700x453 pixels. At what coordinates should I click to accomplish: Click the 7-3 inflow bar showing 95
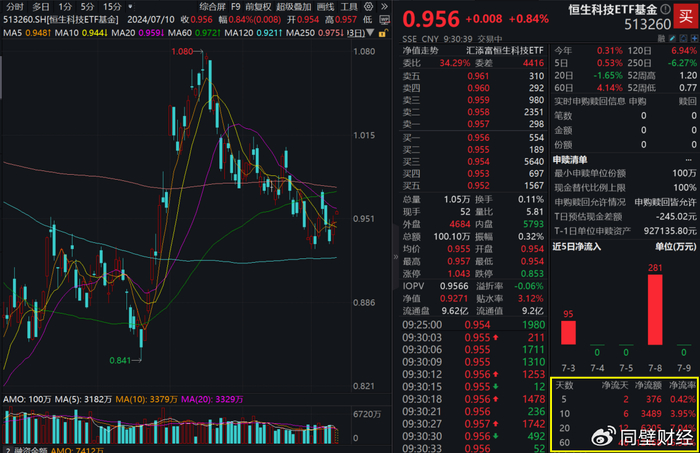tap(568, 332)
